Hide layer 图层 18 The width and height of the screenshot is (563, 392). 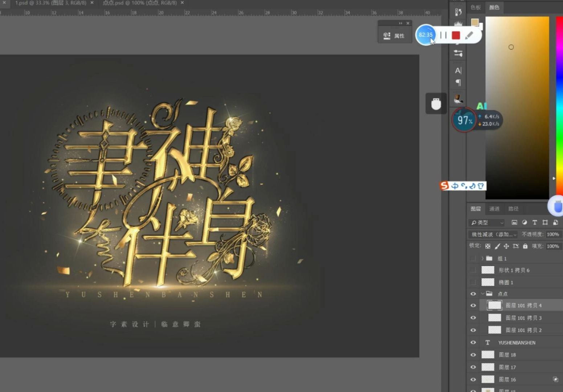pos(473,355)
